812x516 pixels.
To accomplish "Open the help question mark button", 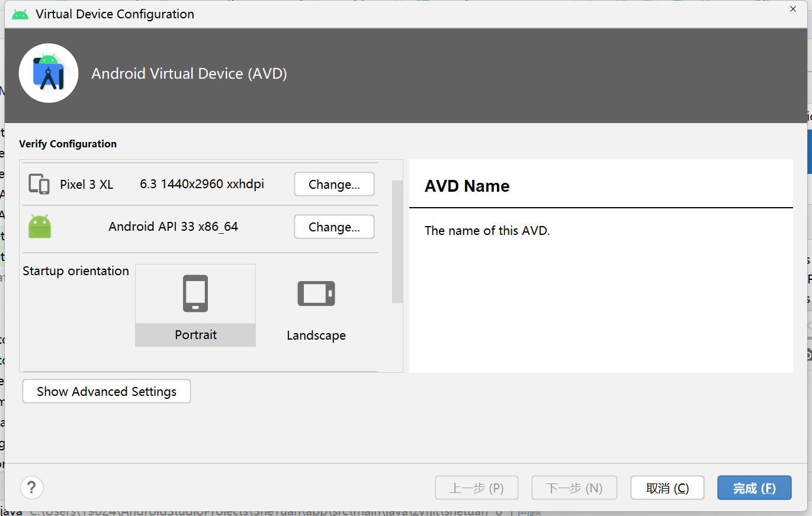I will (32, 488).
